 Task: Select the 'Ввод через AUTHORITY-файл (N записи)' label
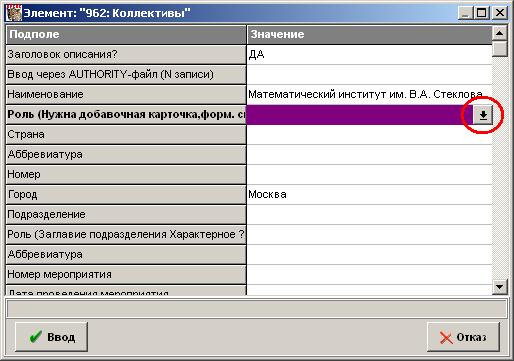click(126, 75)
